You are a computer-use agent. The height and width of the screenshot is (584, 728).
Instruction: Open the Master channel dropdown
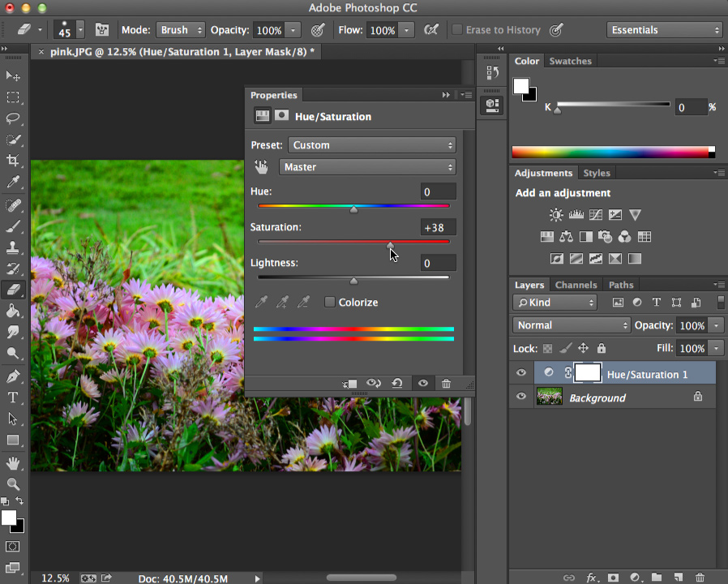point(367,166)
